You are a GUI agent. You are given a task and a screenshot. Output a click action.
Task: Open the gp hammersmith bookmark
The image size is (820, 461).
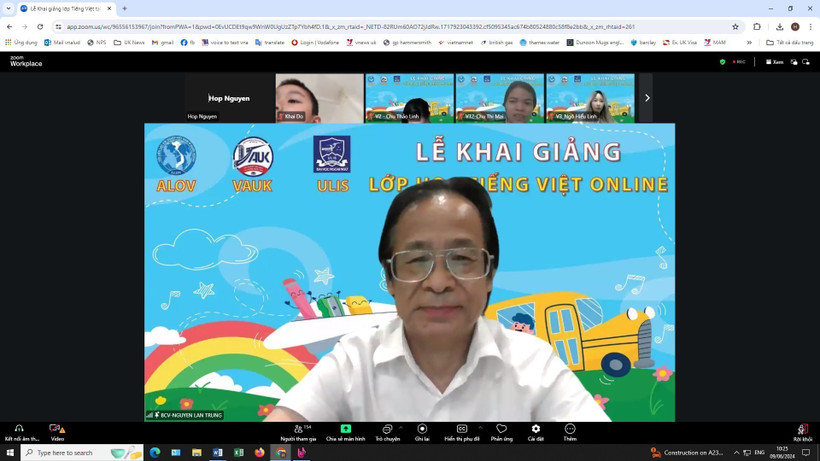407,42
